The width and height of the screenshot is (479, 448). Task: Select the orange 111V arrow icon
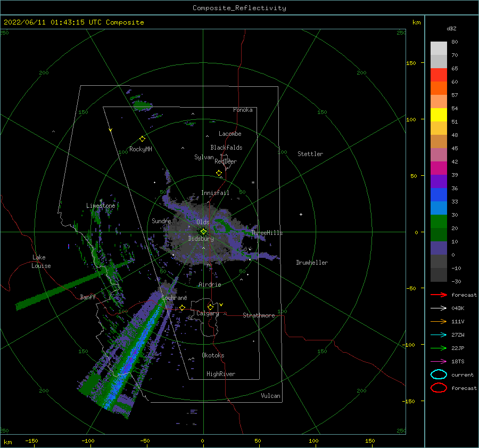click(439, 321)
